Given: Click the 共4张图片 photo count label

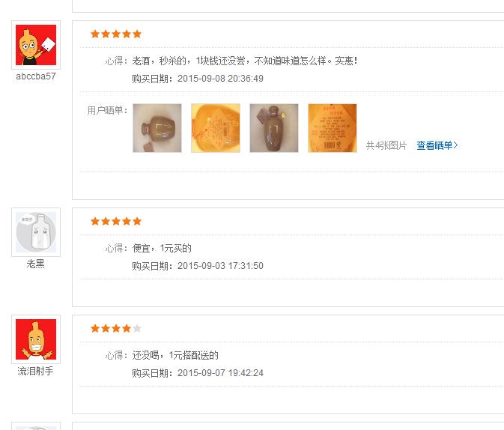Looking at the screenshot, I should click(386, 145).
